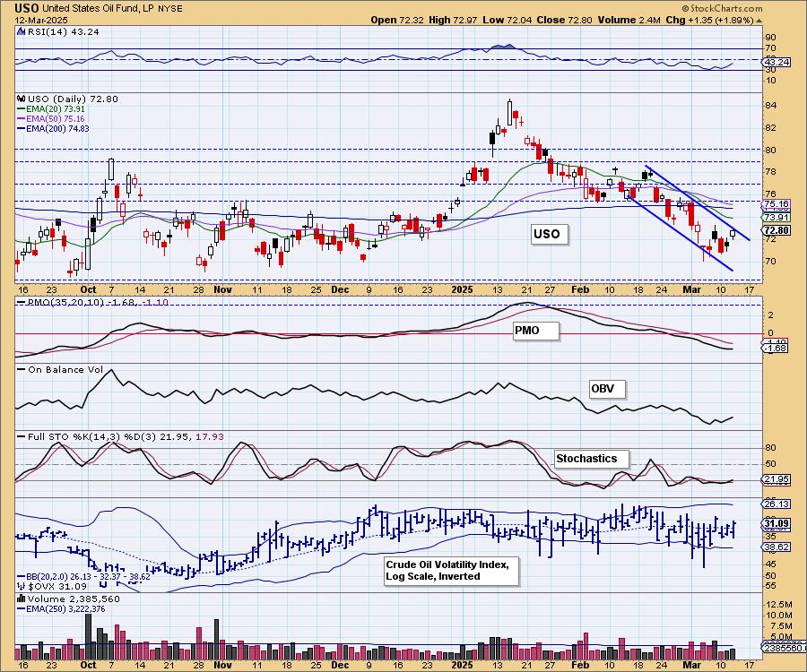Image resolution: width=807 pixels, height=672 pixels.
Task: Click the EMA(50) 75.16 legend text
Action: (55, 119)
